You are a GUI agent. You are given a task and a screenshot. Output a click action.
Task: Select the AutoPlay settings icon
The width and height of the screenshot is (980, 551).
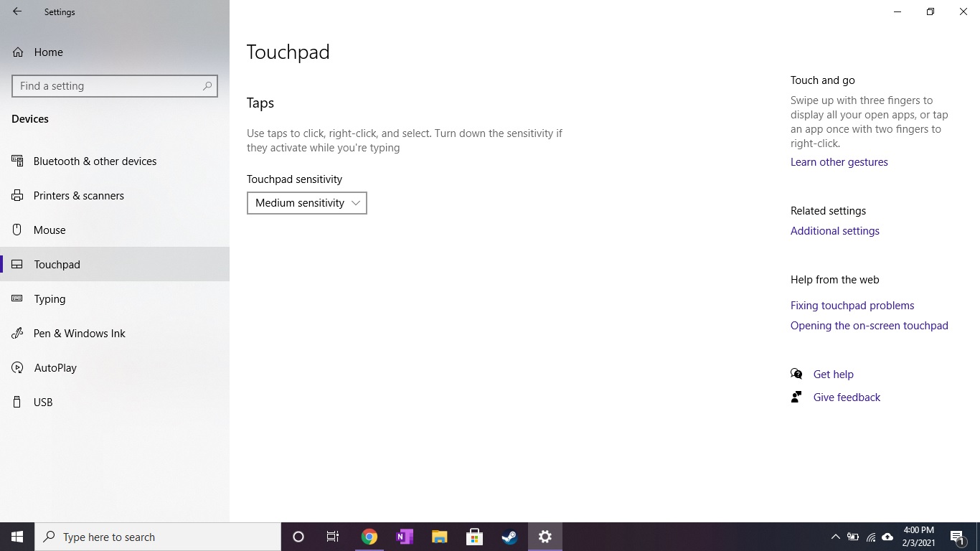click(17, 367)
